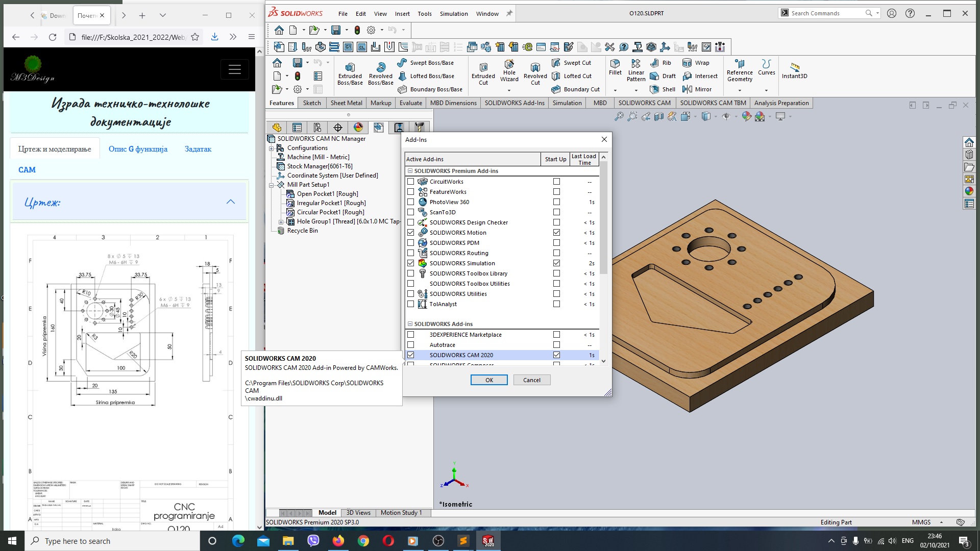Click the Boundary Cut tool

click(576, 89)
